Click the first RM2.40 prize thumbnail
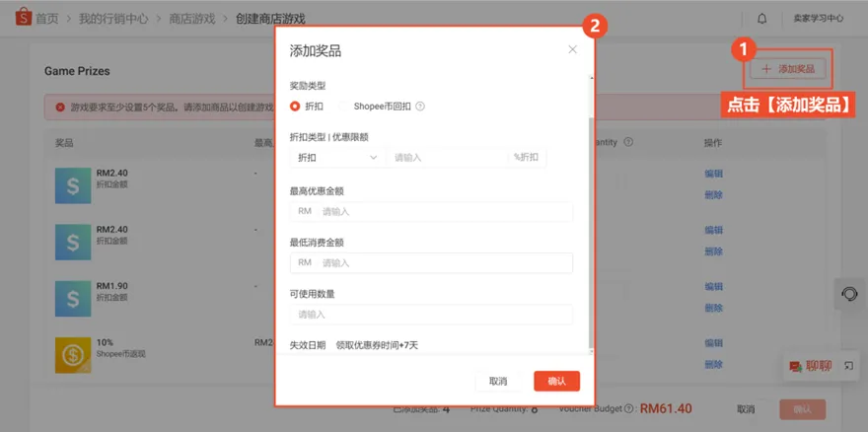The image size is (868, 432). coord(73,185)
